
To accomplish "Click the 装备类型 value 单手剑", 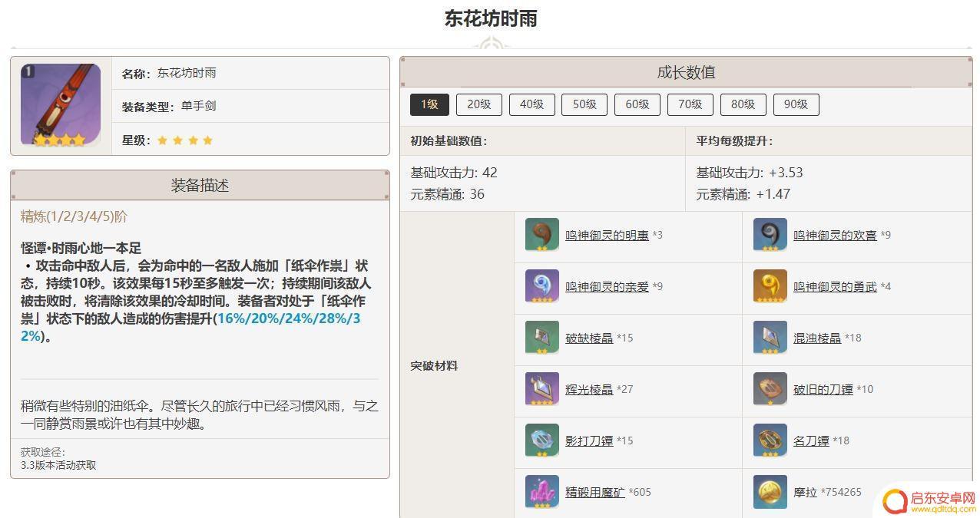I will point(198,106).
